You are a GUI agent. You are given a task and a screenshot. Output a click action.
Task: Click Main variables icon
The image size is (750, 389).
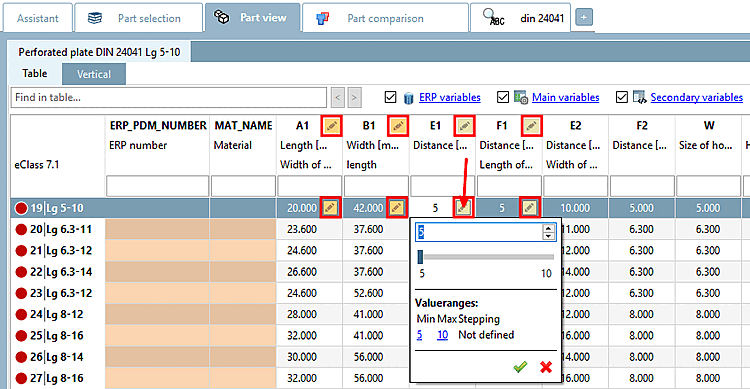(x=521, y=97)
